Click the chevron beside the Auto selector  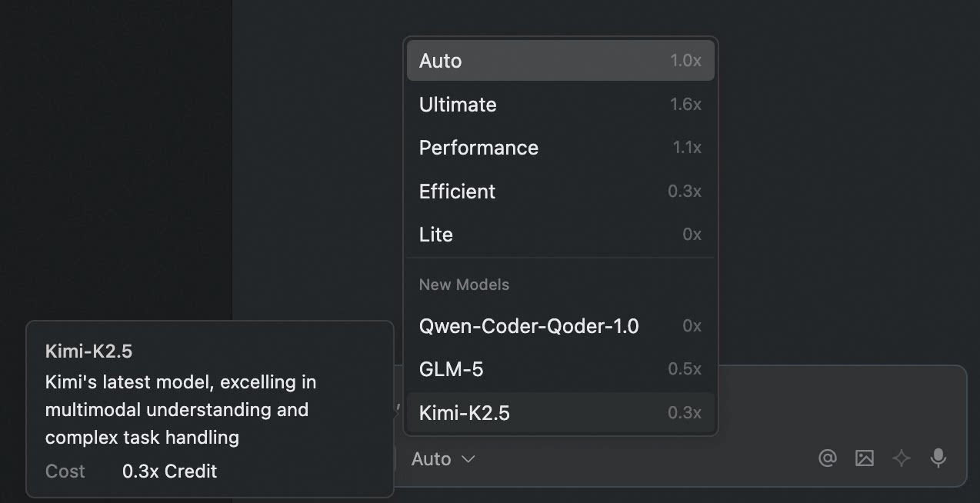tap(468, 459)
